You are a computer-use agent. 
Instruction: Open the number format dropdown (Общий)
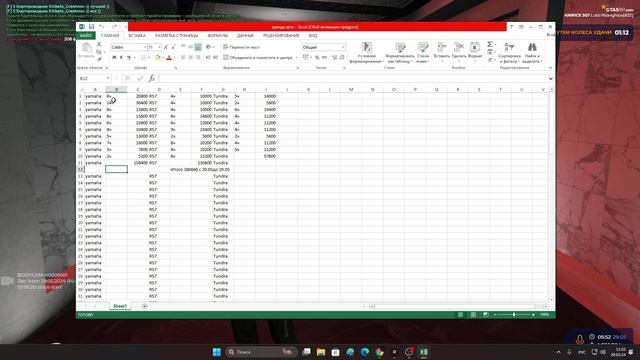(343, 47)
